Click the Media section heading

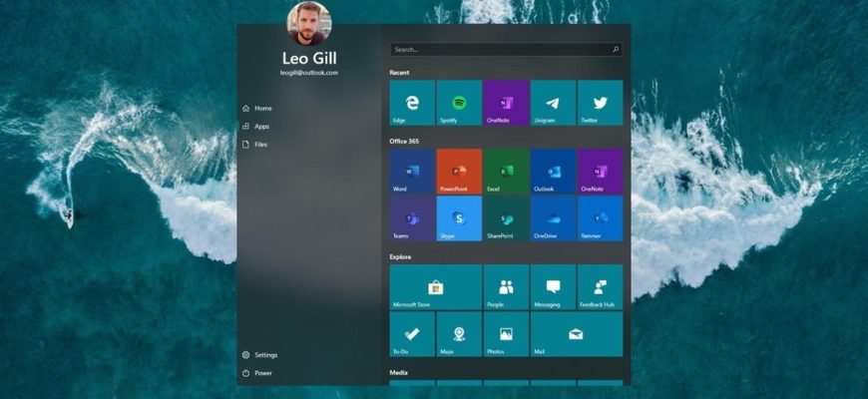point(398,372)
